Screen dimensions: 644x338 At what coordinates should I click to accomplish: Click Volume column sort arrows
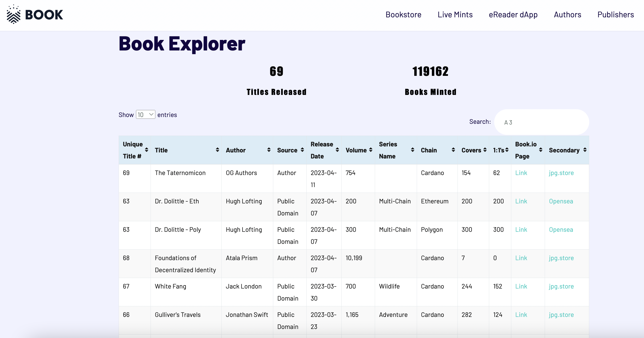coord(371,150)
